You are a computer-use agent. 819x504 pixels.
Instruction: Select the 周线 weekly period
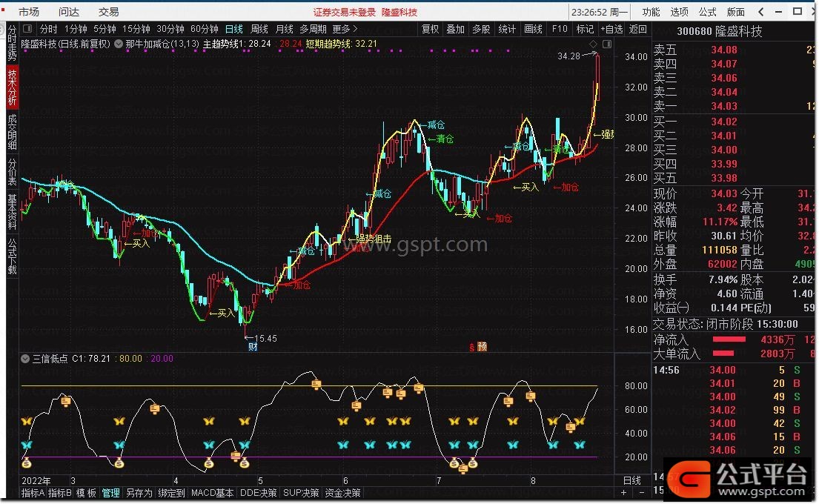click(x=259, y=29)
